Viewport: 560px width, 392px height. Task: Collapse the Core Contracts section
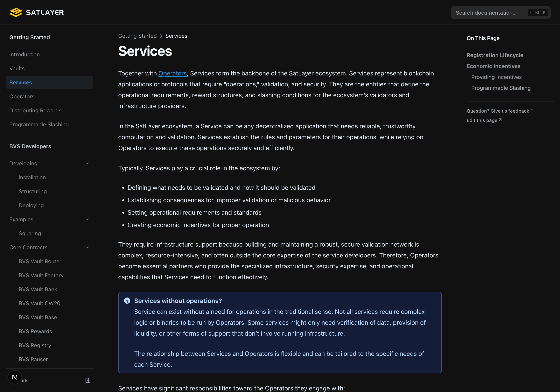[87, 247]
